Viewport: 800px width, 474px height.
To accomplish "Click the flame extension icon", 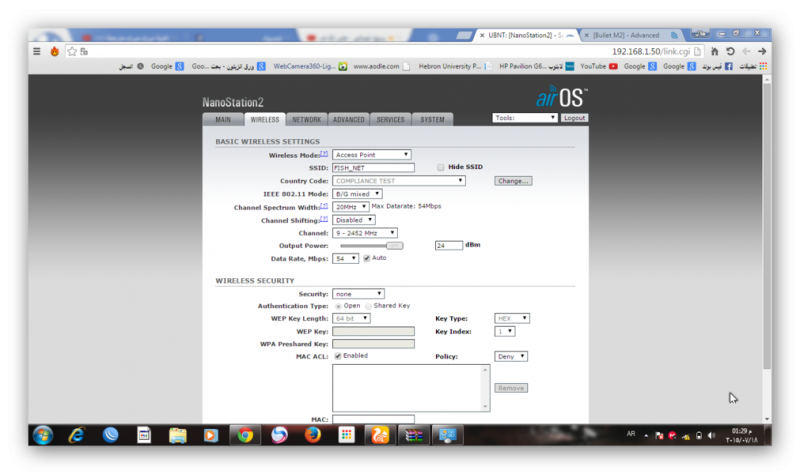I will pos(54,52).
